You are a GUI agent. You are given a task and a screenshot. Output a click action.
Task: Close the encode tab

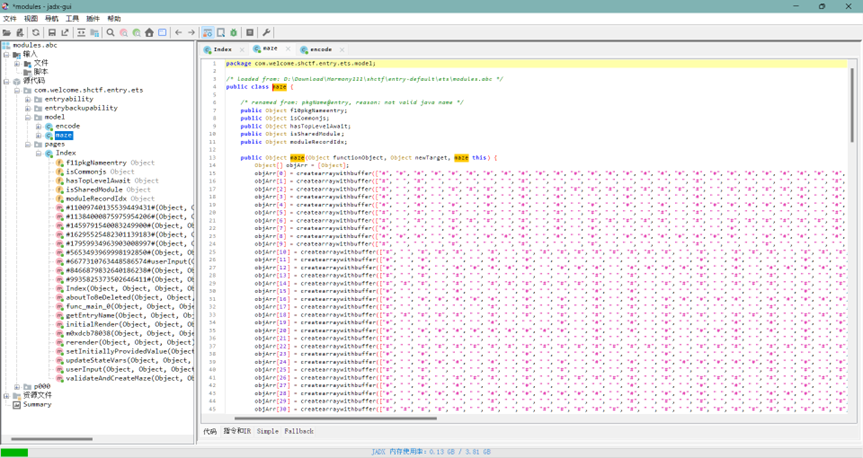342,50
